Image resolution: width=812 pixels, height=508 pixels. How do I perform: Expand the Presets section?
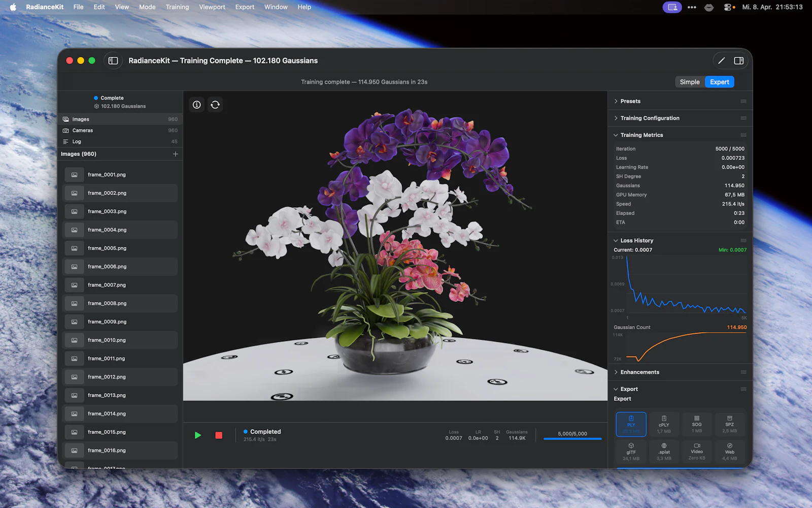616,101
